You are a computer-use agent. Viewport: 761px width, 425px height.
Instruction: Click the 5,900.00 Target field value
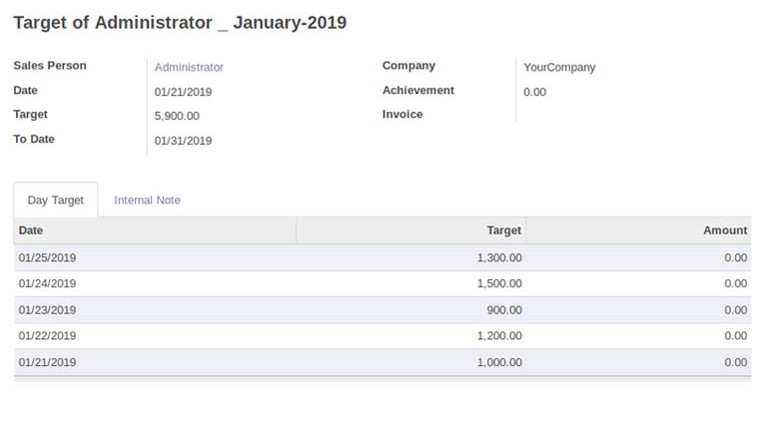pos(177,116)
